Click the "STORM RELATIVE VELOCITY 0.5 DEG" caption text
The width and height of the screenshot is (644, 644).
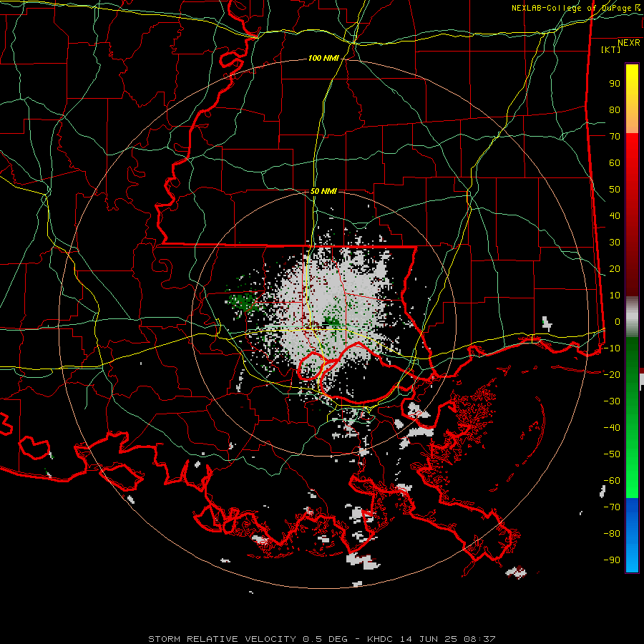(x=248, y=639)
